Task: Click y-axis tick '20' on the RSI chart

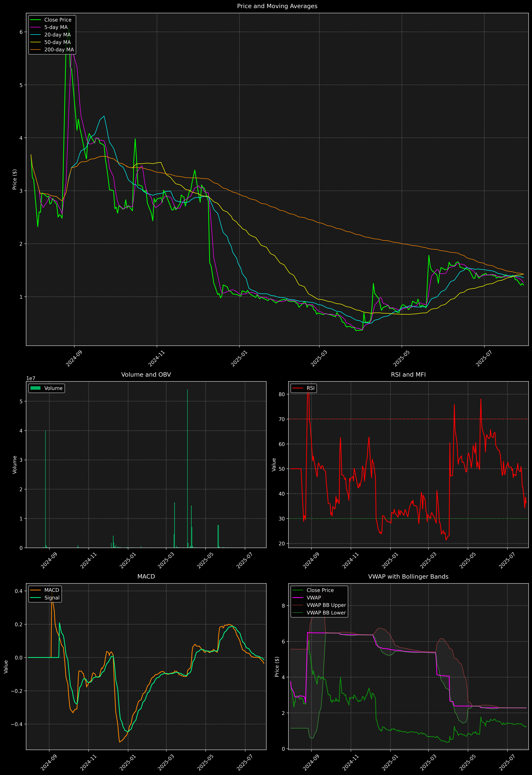Action: tap(282, 544)
